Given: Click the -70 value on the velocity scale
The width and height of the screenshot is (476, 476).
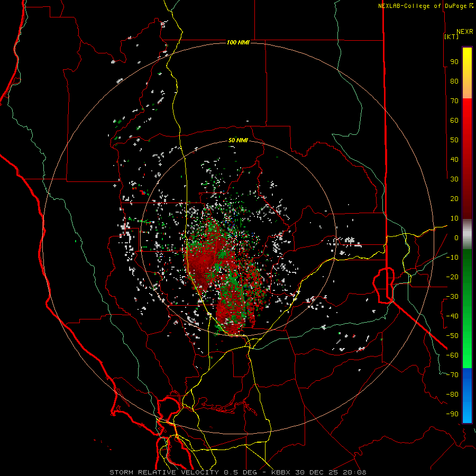Looking at the screenshot, I should pyautogui.click(x=452, y=375).
